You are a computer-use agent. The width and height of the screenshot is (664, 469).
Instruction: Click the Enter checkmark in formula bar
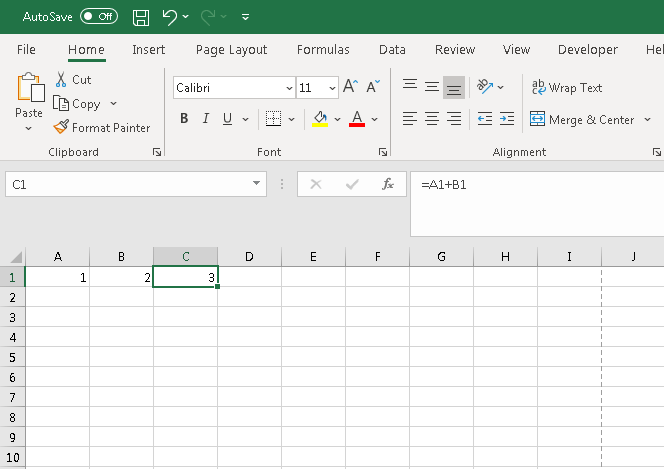tap(352, 184)
